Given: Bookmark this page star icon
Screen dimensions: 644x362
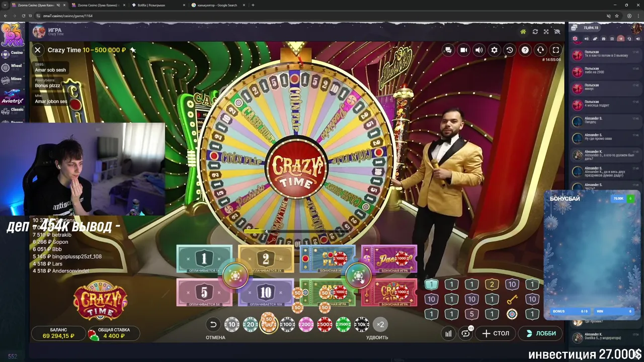Looking at the screenshot, I should point(617,16).
